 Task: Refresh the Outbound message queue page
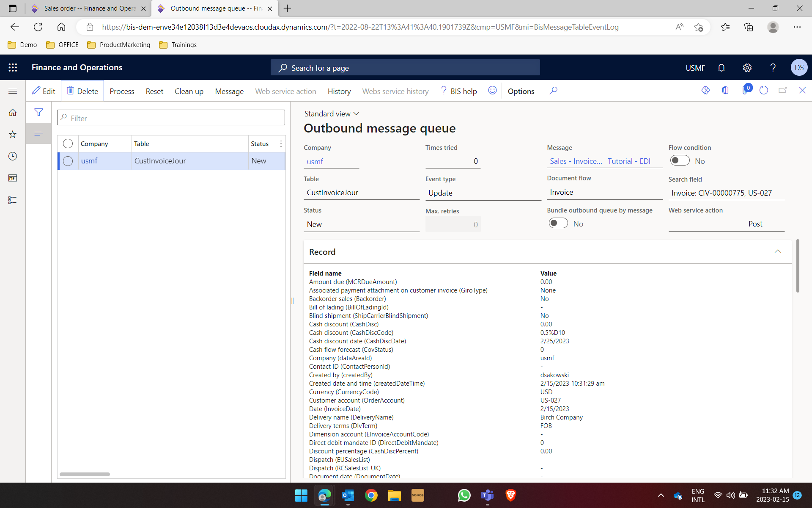tap(764, 90)
